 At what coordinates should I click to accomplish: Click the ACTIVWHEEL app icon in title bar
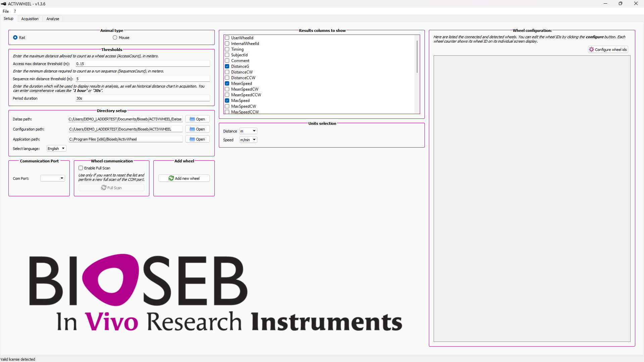pos(4,4)
